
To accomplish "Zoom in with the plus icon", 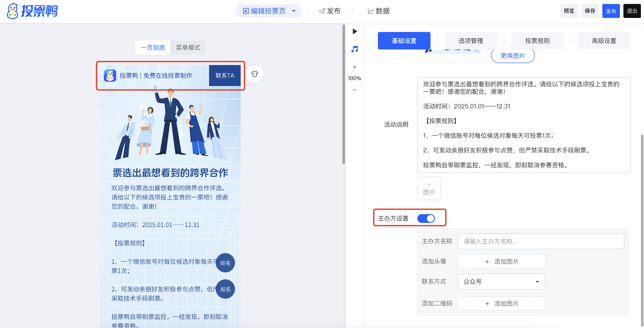I will click(x=354, y=67).
